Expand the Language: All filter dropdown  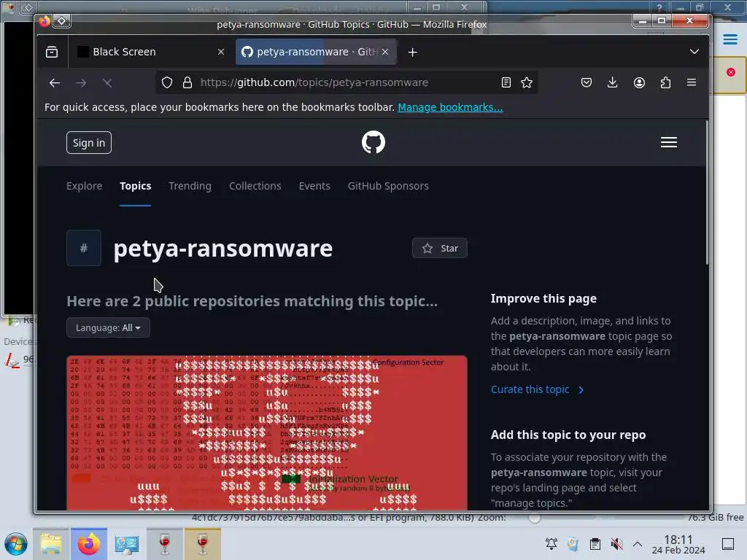[x=108, y=327]
